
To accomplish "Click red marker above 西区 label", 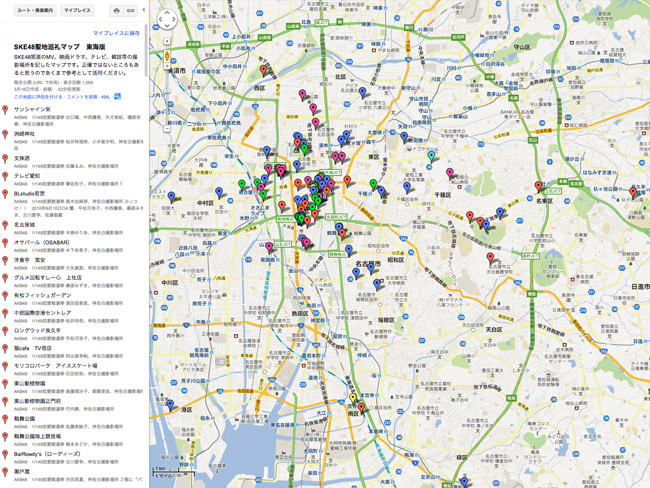I will point(264,70).
